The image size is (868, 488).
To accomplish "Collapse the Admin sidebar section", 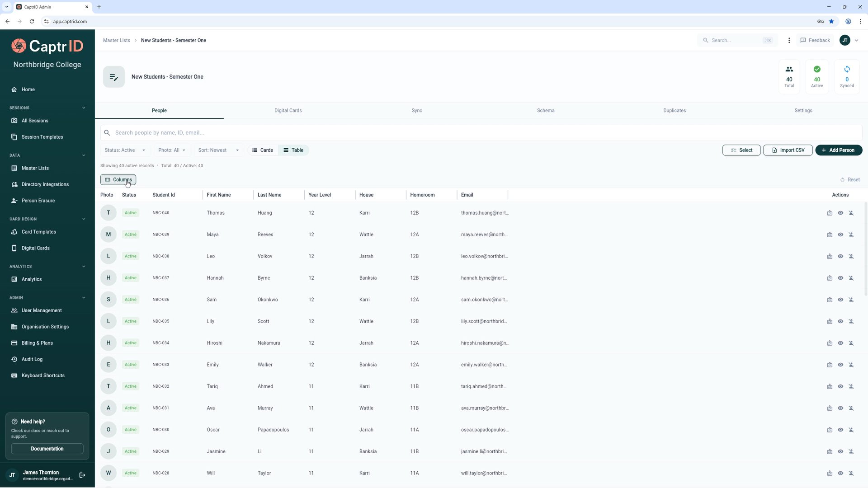I will 84,298.
